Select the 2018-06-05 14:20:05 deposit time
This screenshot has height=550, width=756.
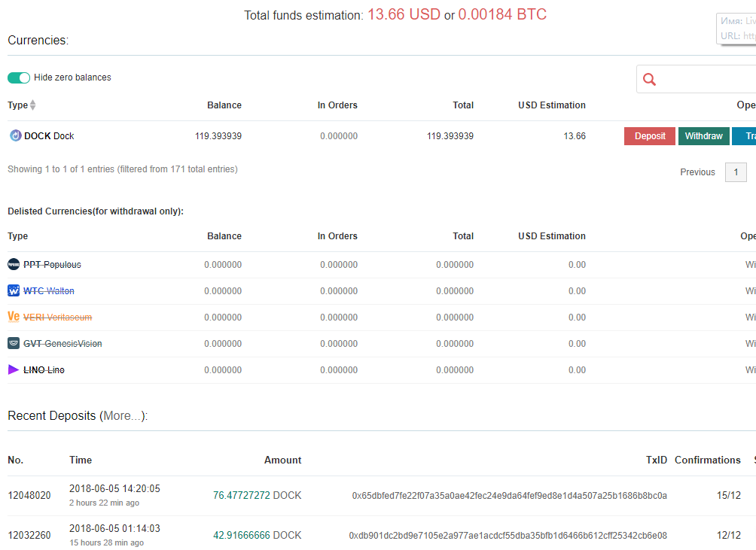tap(114, 489)
